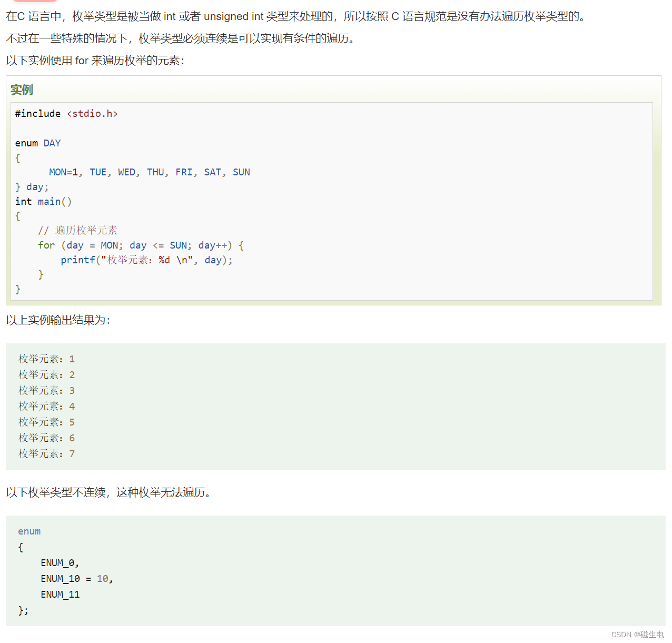The image size is (672, 643).
Task: Select the #include <stdio.h> line in the example
Action: pos(66,113)
